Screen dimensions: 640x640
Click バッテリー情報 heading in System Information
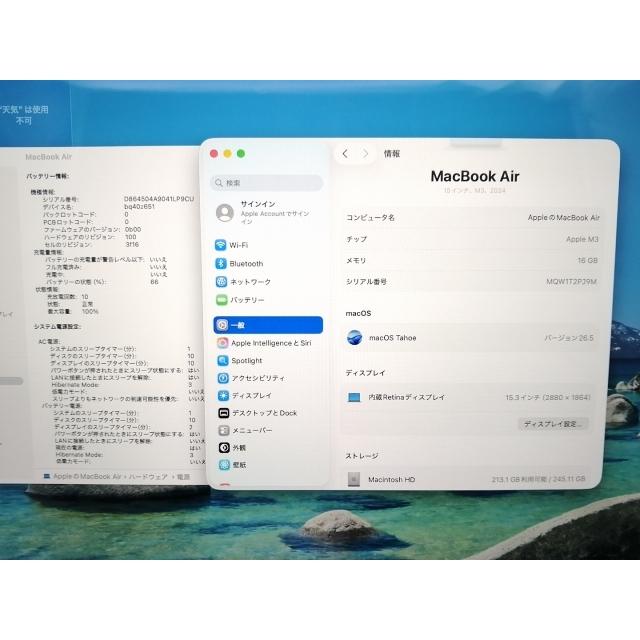point(47,176)
